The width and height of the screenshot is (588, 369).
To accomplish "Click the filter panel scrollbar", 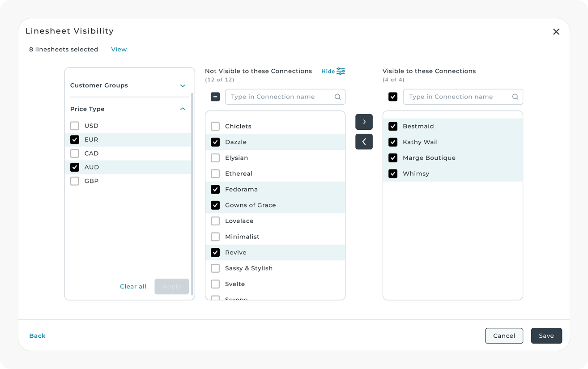I will point(192,192).
